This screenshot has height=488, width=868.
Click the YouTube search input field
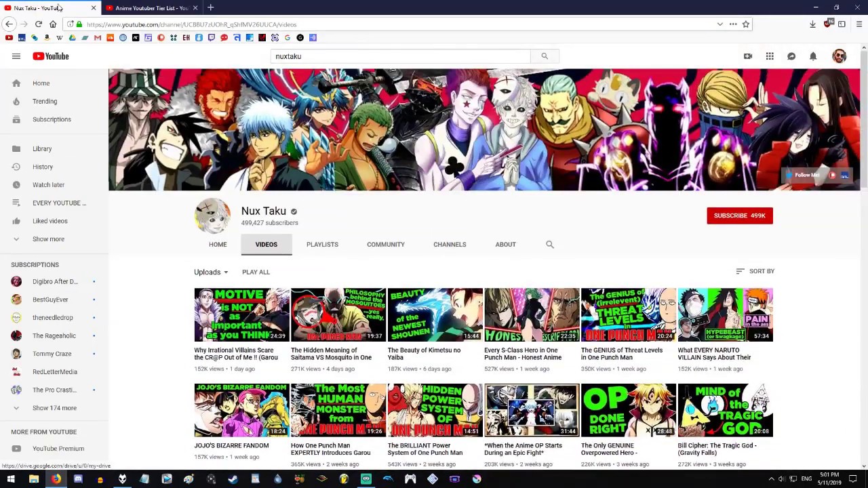[400, 56]
